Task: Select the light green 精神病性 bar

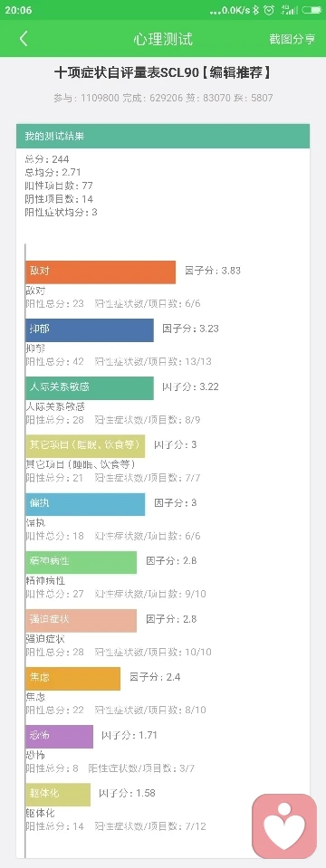Action: point(81,562)
